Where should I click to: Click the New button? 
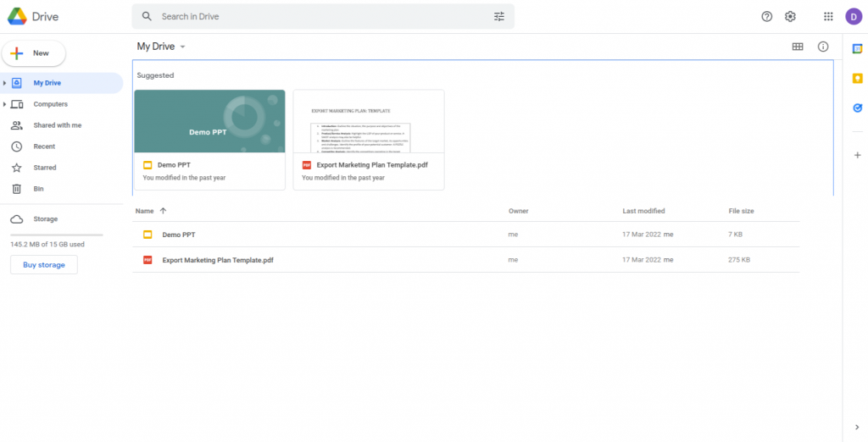(x=34, y=53)
